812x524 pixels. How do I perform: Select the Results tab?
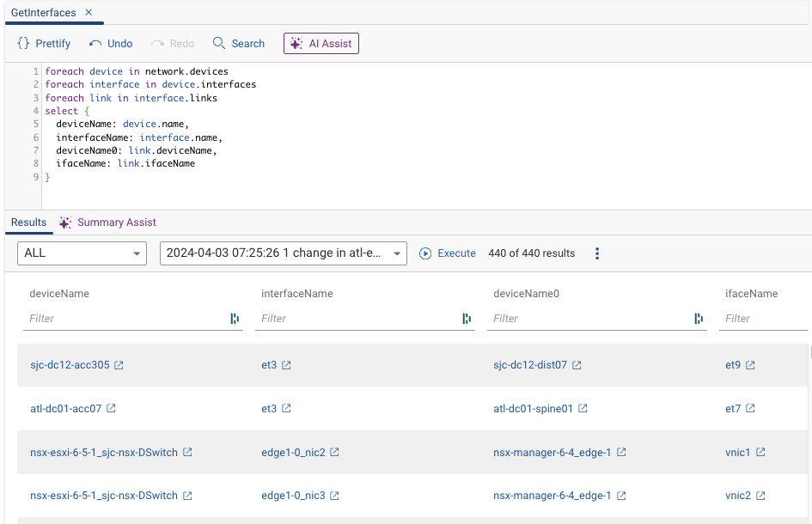tap(28, 222)
